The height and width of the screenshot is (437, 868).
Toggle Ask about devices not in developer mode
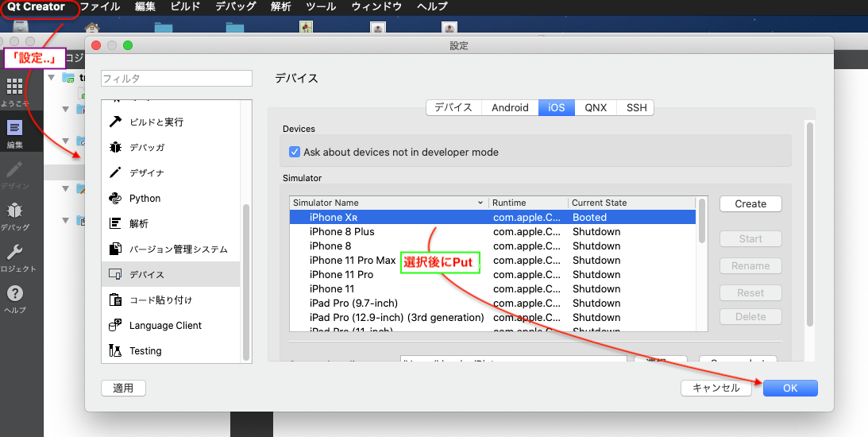click(x=295, y=152)
